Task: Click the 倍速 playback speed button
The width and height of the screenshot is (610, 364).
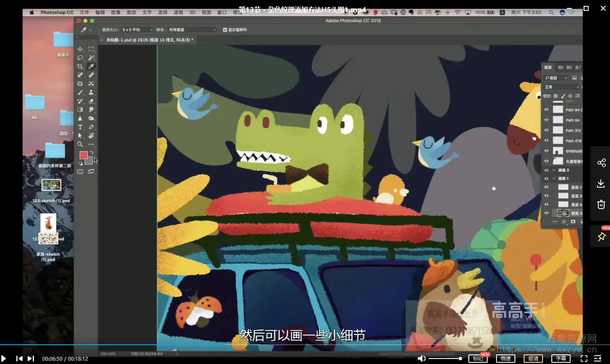Action: 506,359
